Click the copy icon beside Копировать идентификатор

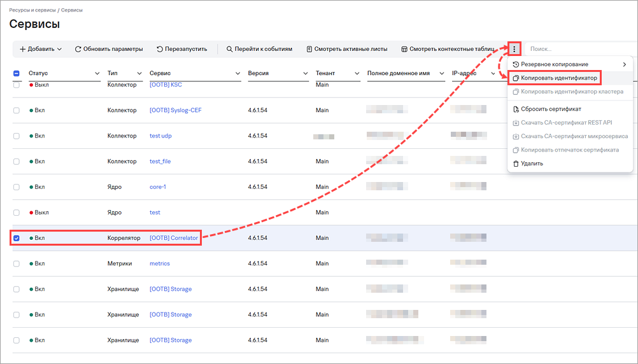pyautogui.click(x=516, y=78)
